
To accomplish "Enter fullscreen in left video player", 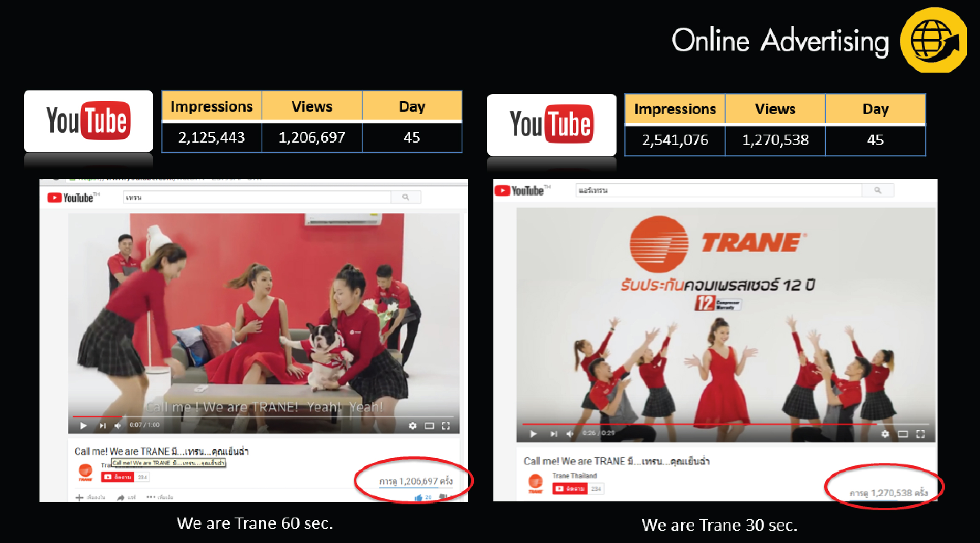I will 446,425.
